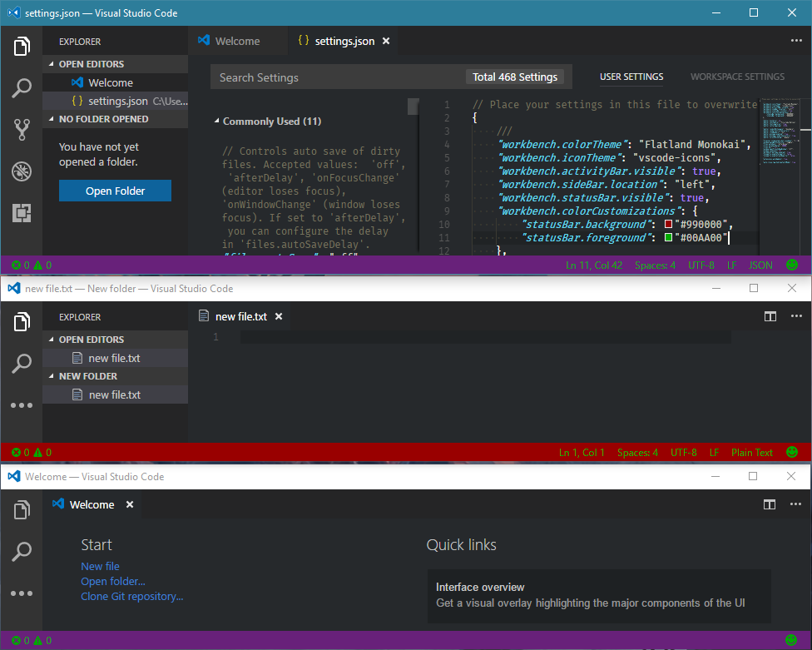
Task: Click UTF-8 encoding in red status bar
Action: point(684,452)
